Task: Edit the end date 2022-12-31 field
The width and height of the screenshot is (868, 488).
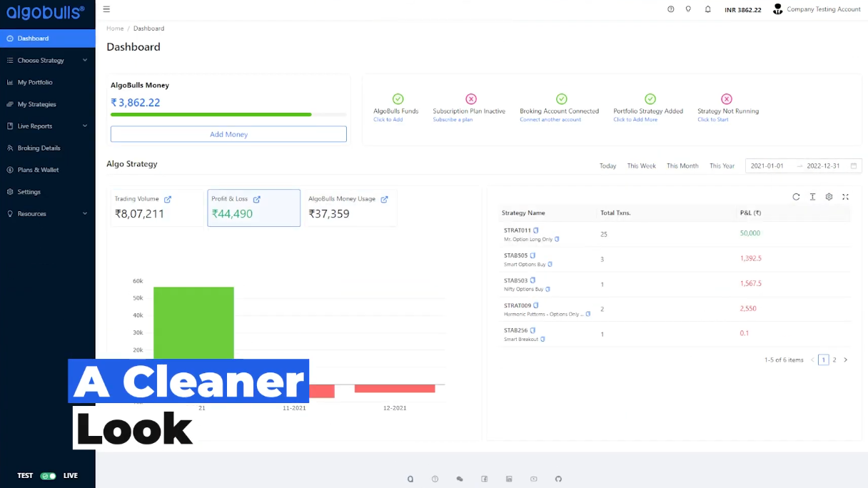Action: click(824, 166)
